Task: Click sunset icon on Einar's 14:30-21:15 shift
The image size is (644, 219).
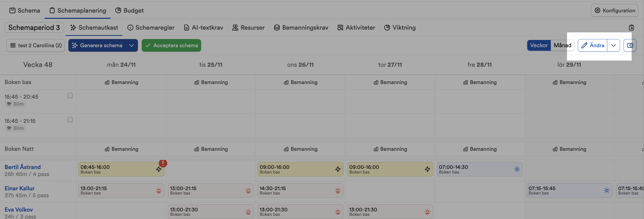Action: point(338,190)
